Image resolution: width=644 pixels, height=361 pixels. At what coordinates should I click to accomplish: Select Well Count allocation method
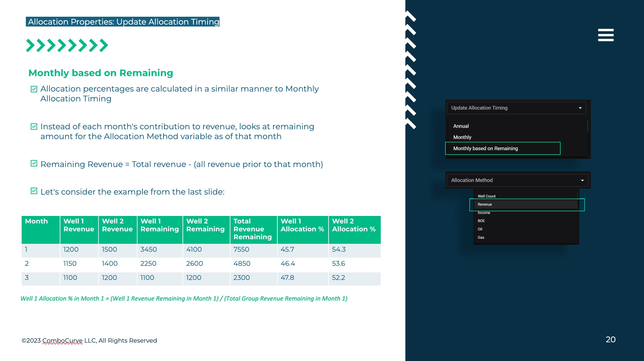tap(486, 196)
